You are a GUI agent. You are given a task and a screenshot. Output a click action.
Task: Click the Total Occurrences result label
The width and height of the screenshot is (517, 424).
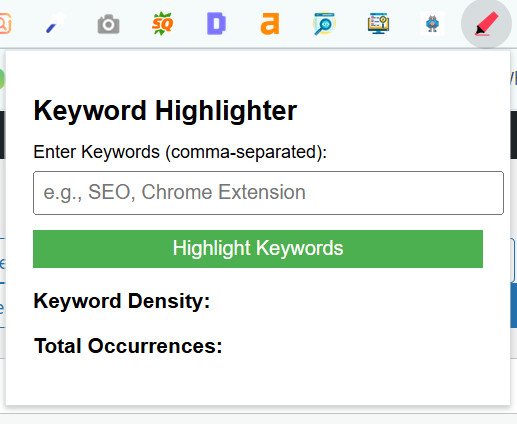coord(128,346)
